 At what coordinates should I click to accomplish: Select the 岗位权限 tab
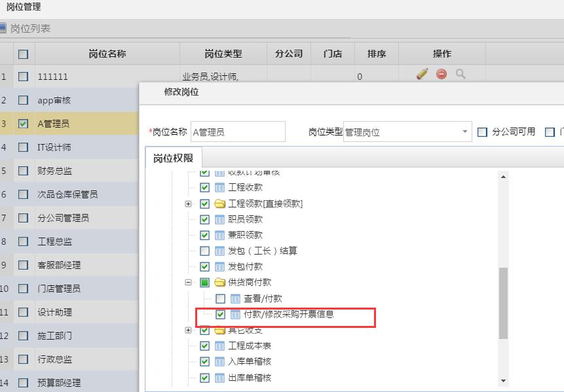point(174,158)
